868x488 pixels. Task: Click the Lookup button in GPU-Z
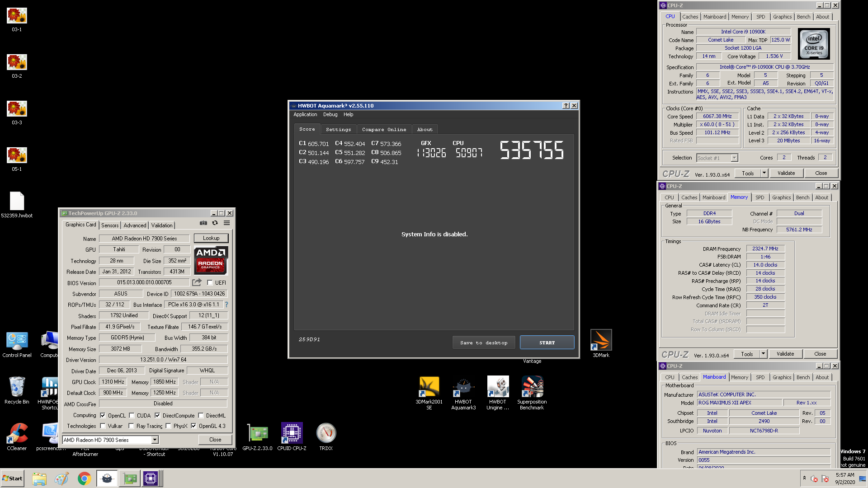click(211, 238)
